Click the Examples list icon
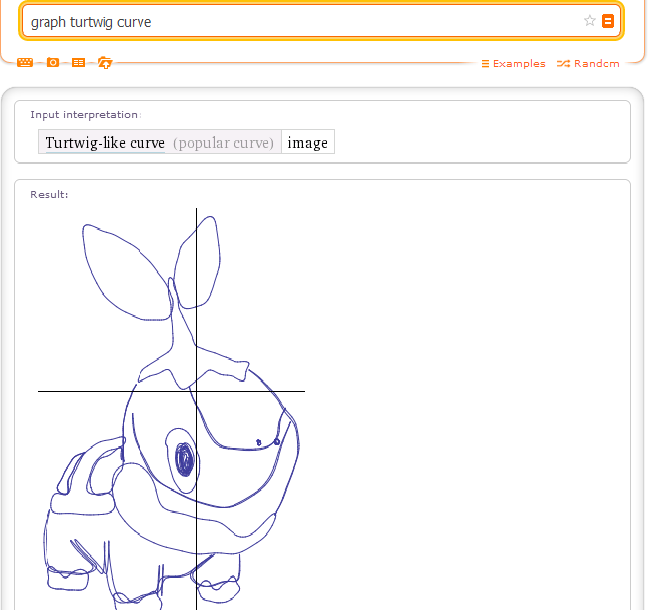Image resolution: width=655 pixels, height=610 pixels. pos(485,64)
